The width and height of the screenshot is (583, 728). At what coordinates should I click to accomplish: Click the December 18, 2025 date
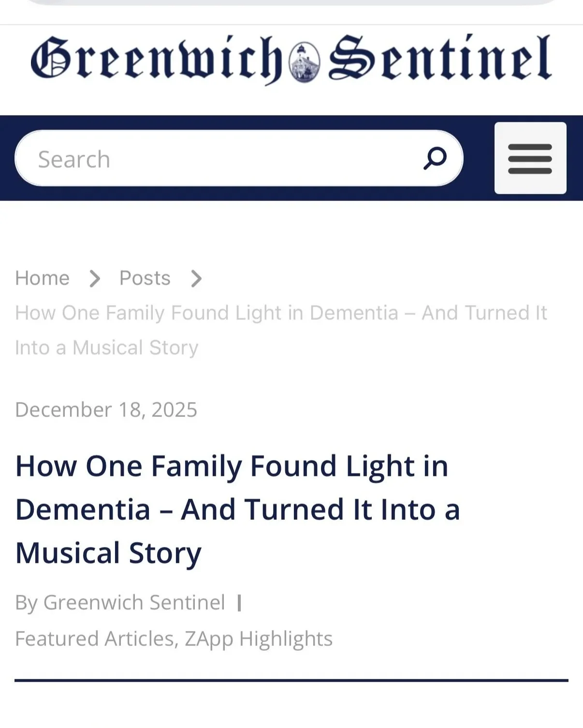106,410
